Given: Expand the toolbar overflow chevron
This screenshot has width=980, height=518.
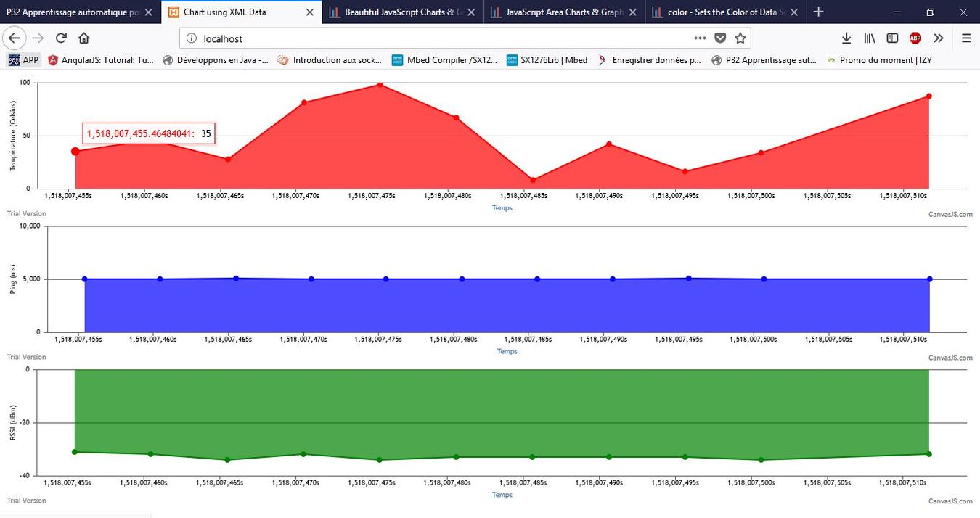Looking at the screenshot, I should (939, 38).
